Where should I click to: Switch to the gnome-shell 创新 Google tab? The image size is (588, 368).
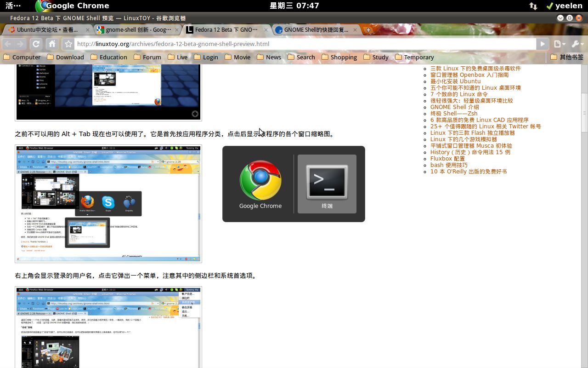pyautogui.click(x=138, y=29)
